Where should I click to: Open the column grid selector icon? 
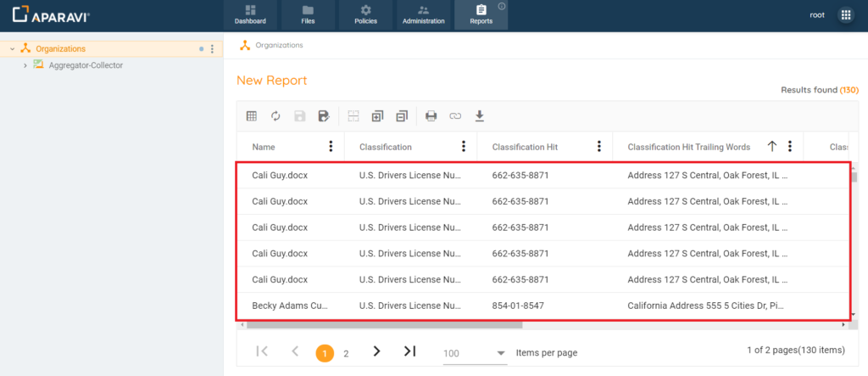click(x=252, y=116)
